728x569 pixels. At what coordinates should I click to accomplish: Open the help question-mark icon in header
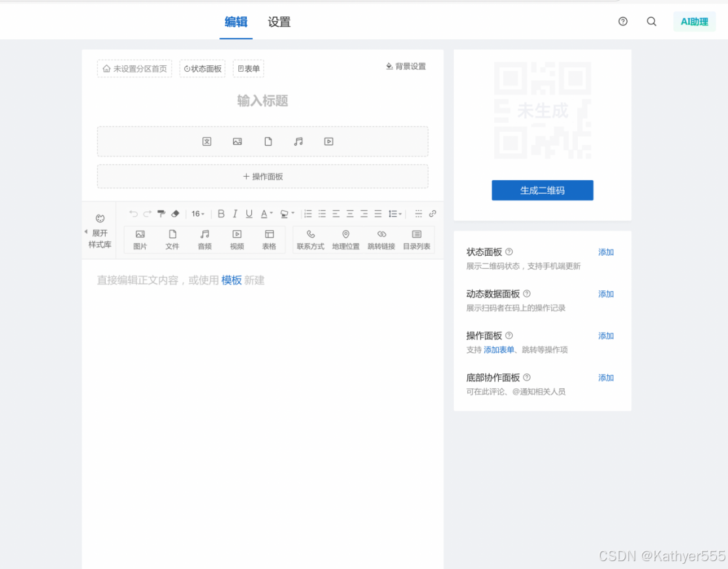tap(623, 22)
